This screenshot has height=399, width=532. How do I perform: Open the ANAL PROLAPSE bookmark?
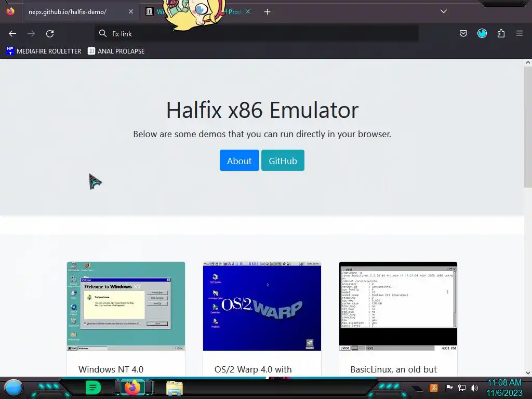[116, 51]
